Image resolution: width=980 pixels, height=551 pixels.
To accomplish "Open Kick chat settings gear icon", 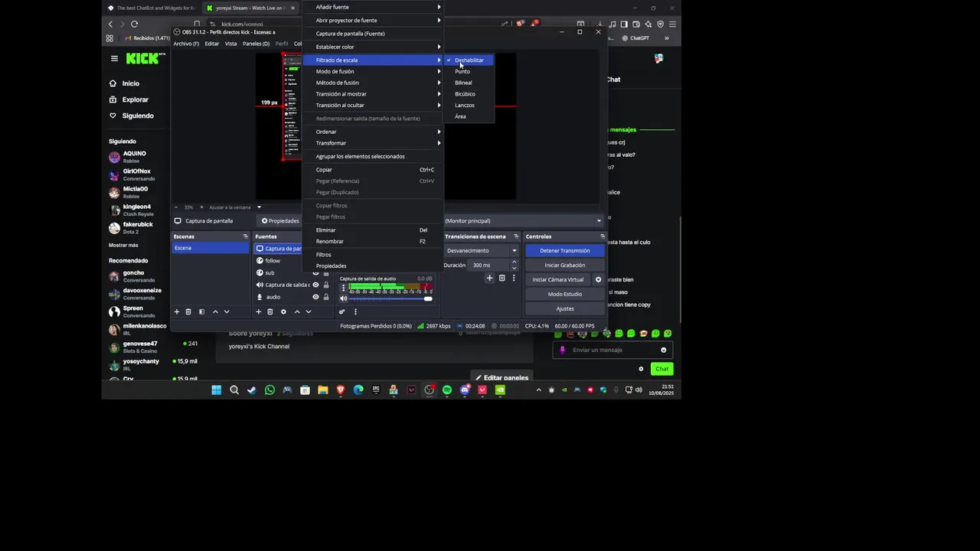I will pos(642,369).
